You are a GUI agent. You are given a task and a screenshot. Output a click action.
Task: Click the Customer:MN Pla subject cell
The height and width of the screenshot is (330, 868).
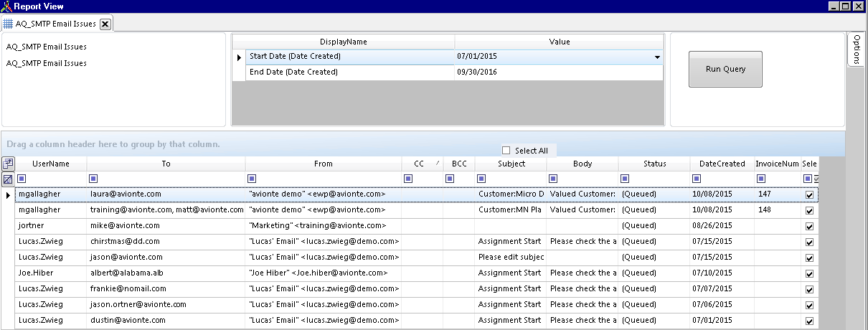511,210
